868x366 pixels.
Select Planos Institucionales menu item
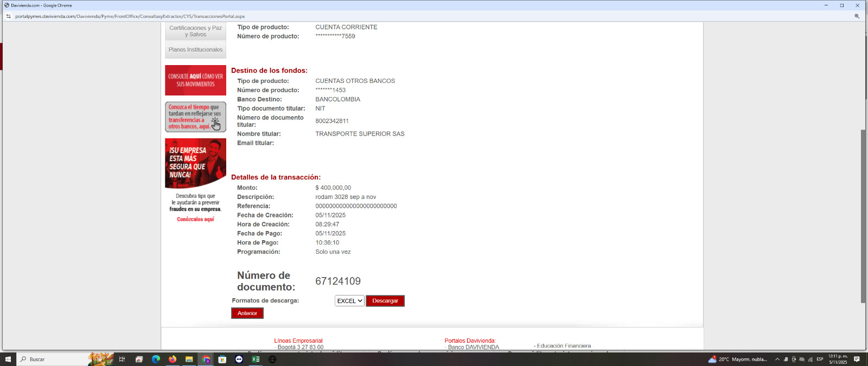tap(195, 50)
